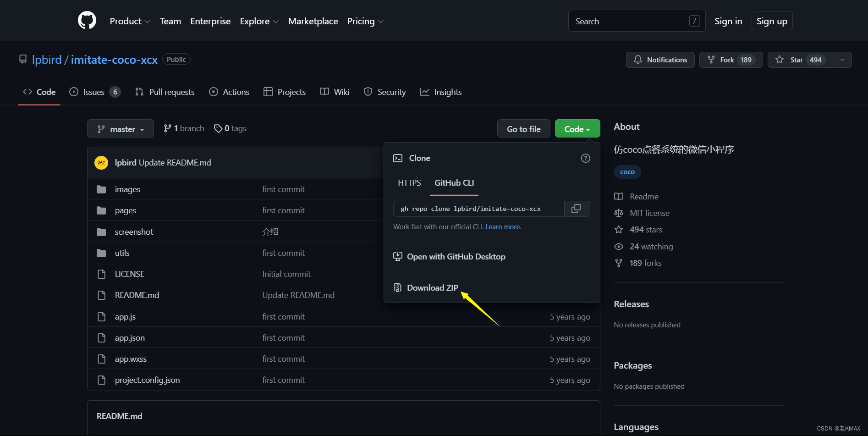Click the slash shortcut key in search box
The width and height of the screenshot is (868, 436).
point(694,21)
